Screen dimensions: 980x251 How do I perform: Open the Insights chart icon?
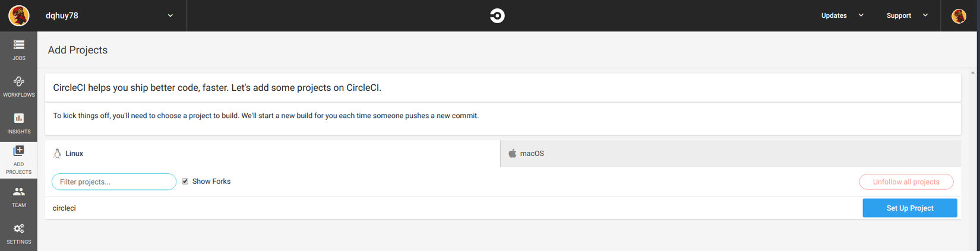(18, 119)
